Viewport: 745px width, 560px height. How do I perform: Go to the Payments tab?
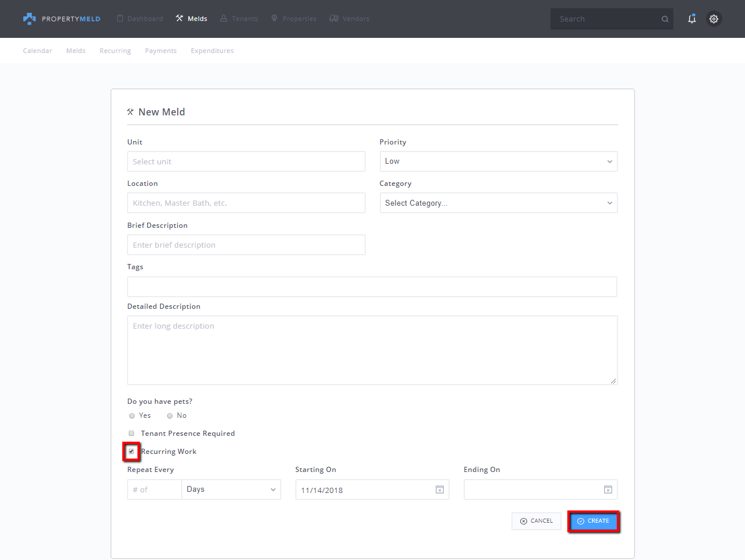tap(161, 51)
